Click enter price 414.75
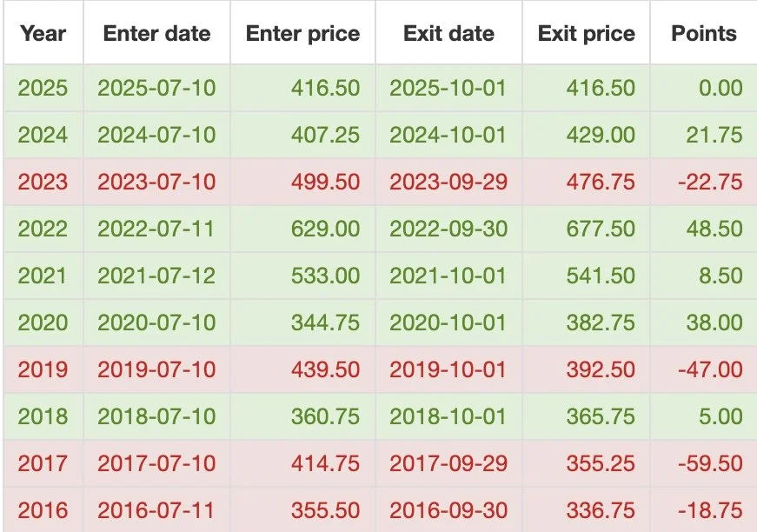The height and width of the screenshot is (532, 757). (x=325, y=463)
